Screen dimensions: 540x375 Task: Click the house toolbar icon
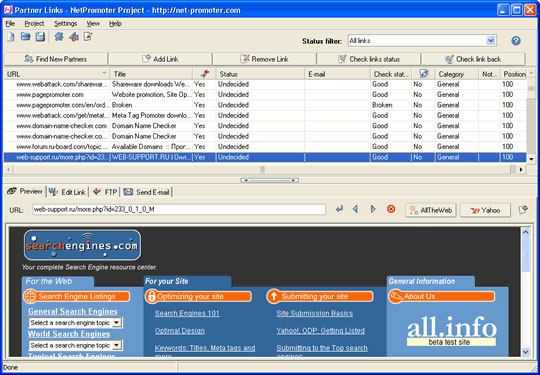(74, 37)
